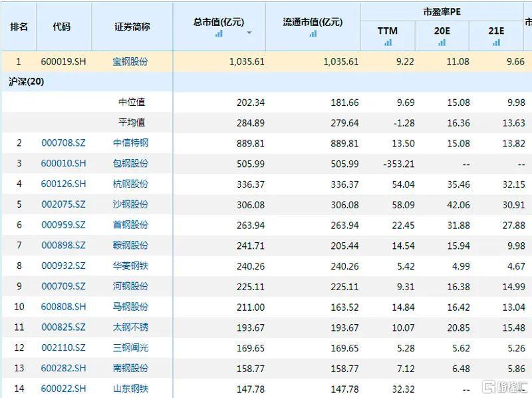
Task: Click the 排名 column header
Action: click(x=19, y=27)
